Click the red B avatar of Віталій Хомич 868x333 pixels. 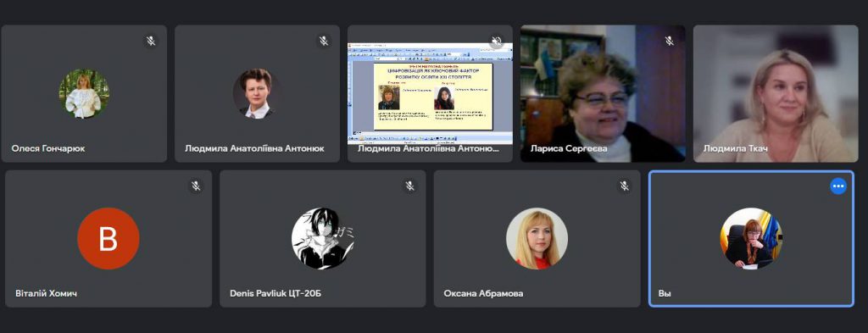[108, 238]
